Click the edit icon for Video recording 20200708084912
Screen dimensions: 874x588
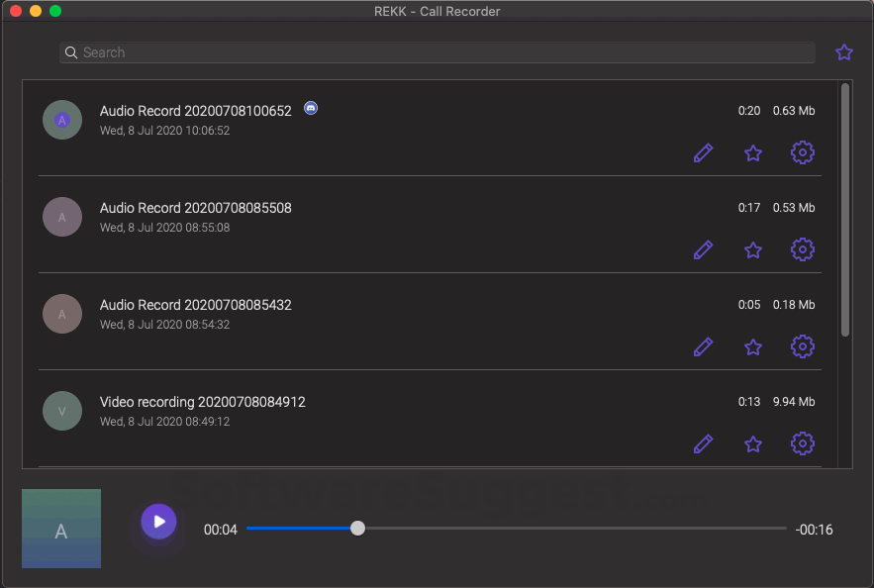(x=703, y=443)
